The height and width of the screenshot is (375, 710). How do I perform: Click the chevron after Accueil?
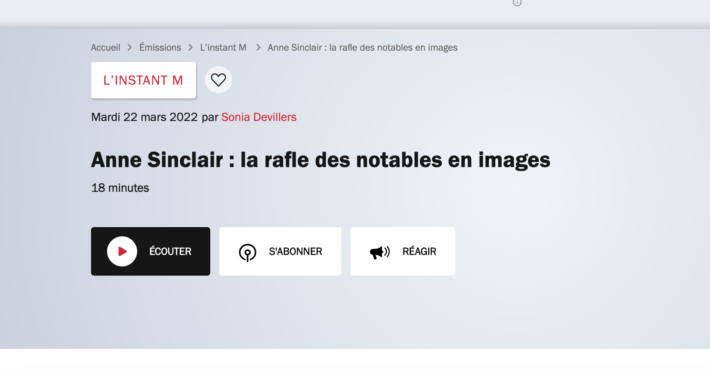[130, 48]
